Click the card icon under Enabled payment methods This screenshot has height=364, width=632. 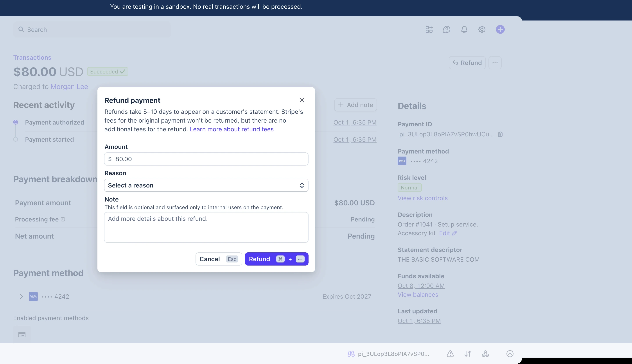(x=22, y=334)
